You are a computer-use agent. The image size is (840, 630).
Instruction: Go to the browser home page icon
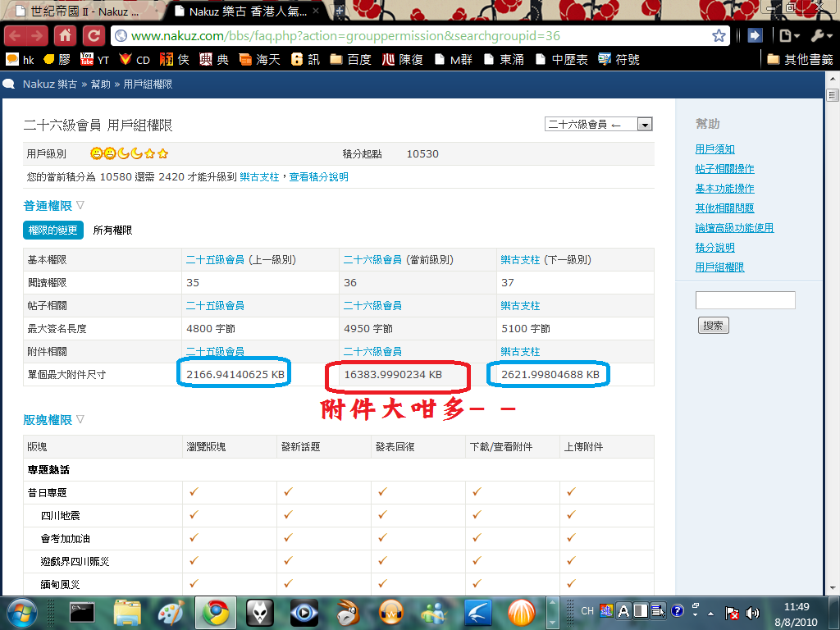(66, 36)
